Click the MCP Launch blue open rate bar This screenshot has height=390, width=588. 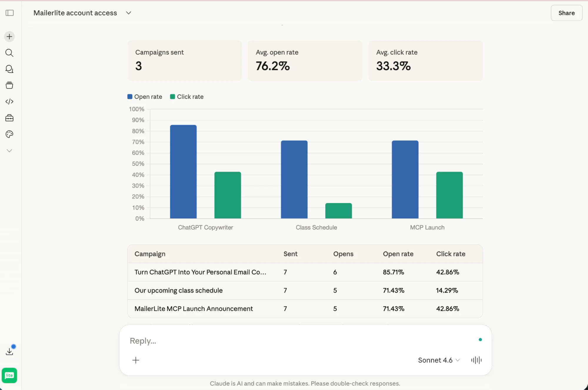405,180
